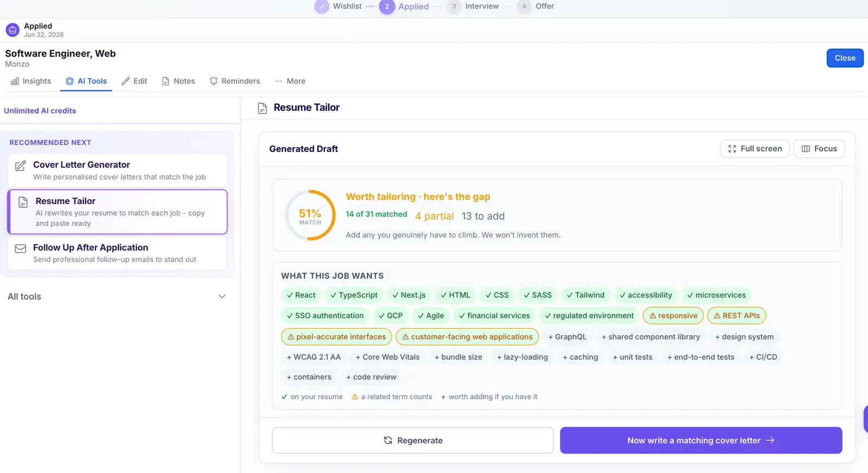The width and height of the screenshot is (868, 473).
Task: Click the 13 to add count
Action: pos(483,216)
